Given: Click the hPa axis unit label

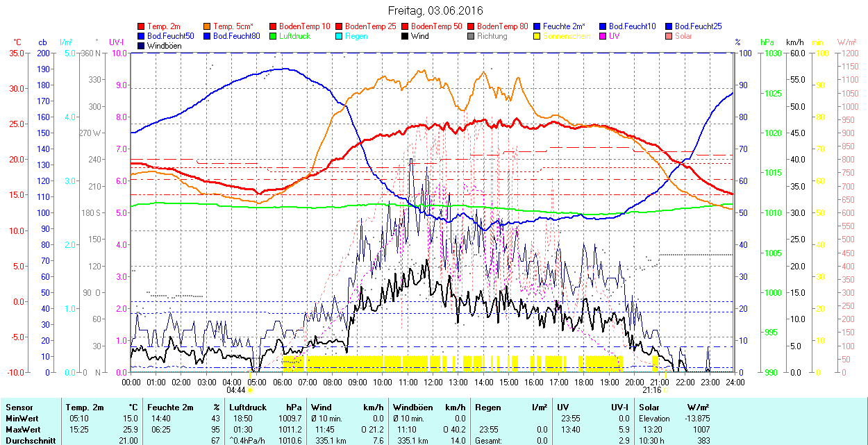Looking at the screenshot, I should point(767,42).
